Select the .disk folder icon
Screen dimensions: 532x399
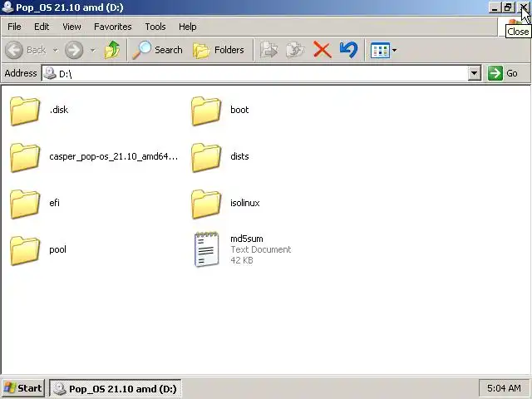click(x=25, y=111)
